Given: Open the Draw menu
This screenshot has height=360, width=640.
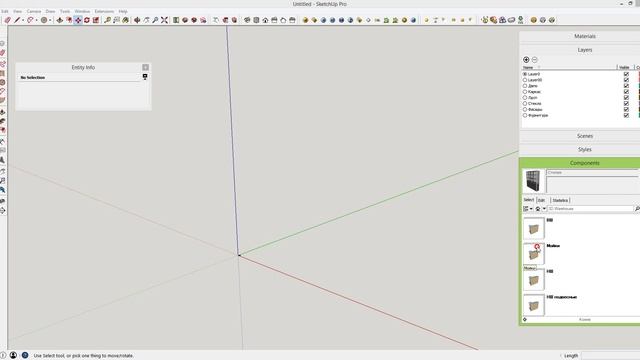Looking at the screenshot, I should coord(50,11).
